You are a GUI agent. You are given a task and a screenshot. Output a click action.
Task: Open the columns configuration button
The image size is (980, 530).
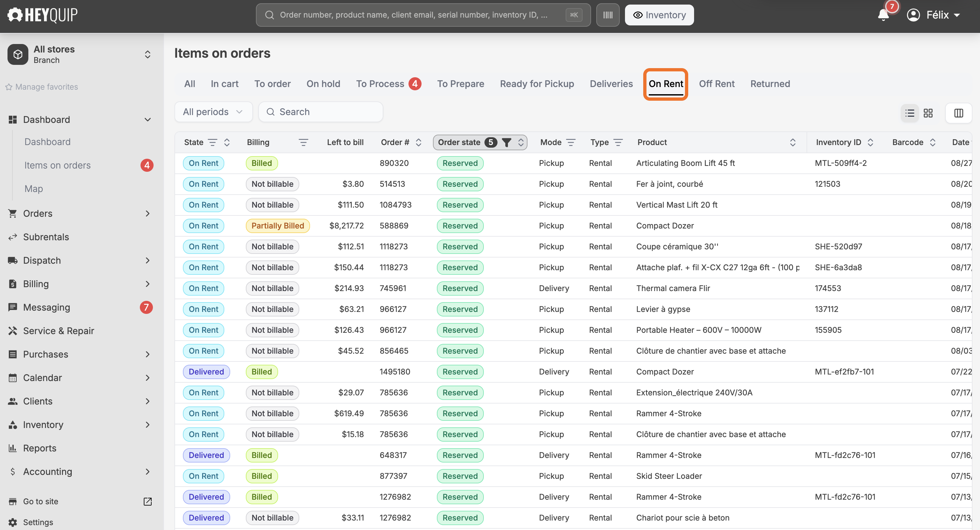958,113
